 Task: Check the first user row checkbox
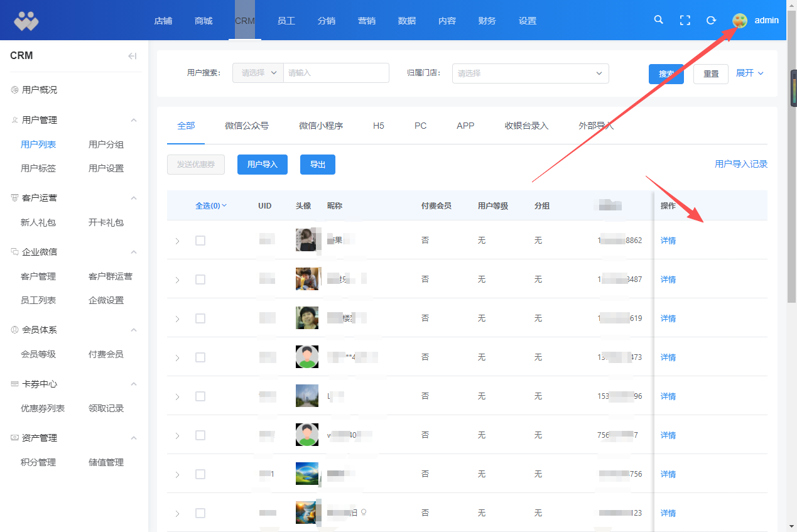200,241
